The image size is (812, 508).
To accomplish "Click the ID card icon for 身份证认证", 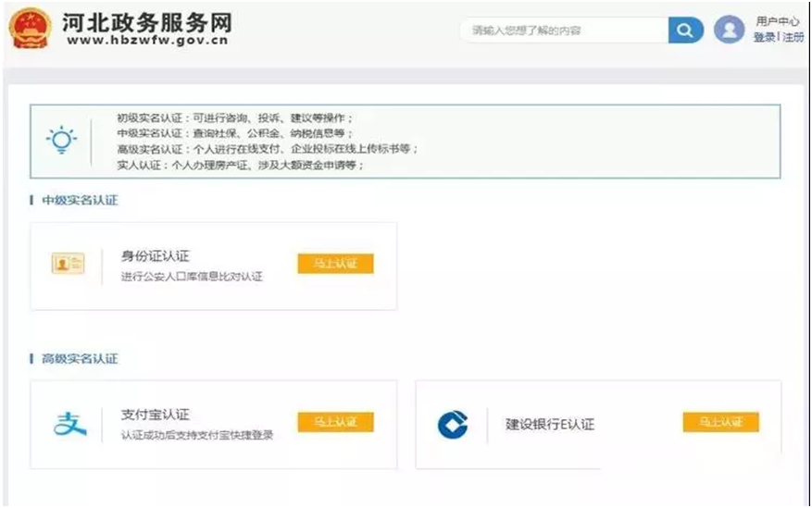I will [x=68, y=264].
